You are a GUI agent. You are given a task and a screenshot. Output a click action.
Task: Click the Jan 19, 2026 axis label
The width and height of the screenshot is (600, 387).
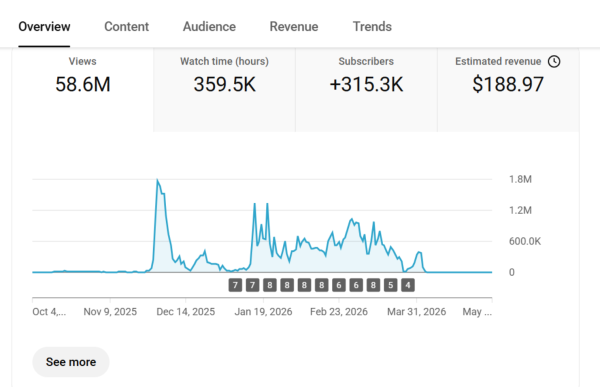[263, 312]
